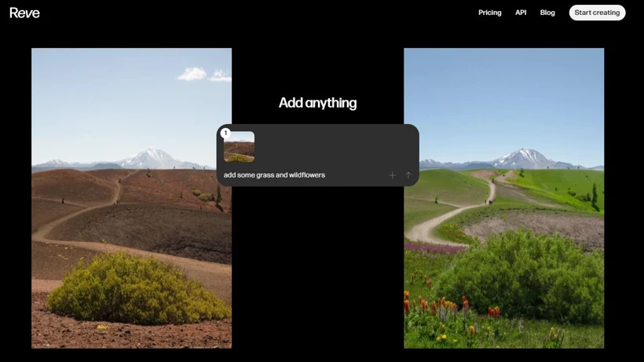Go to the API page
644x362 pixels.
coord(521,13)
